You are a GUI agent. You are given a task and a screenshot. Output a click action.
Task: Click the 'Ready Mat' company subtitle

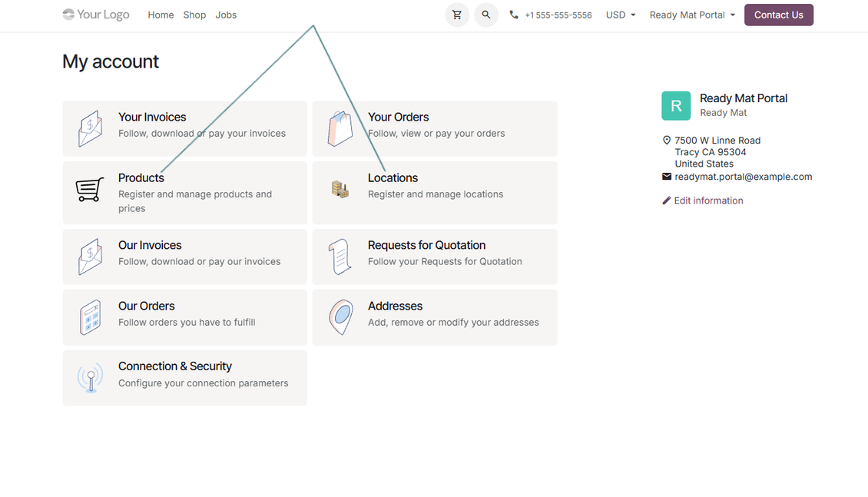[723, 113]
